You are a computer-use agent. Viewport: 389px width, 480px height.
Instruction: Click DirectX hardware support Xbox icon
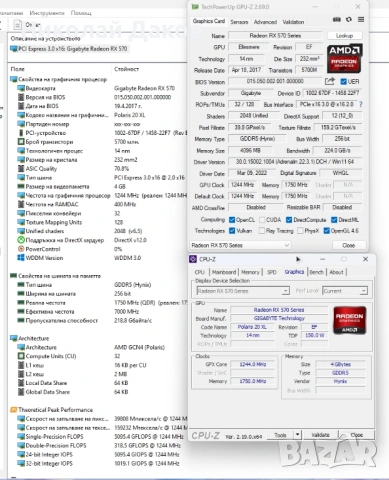[21, 240]
